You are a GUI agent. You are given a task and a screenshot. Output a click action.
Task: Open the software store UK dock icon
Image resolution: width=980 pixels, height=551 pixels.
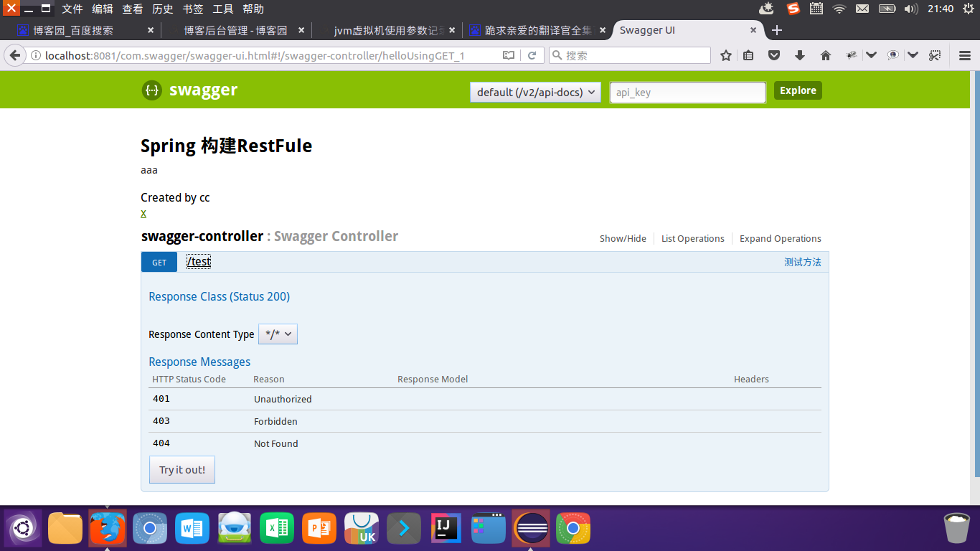click(362, 529)
